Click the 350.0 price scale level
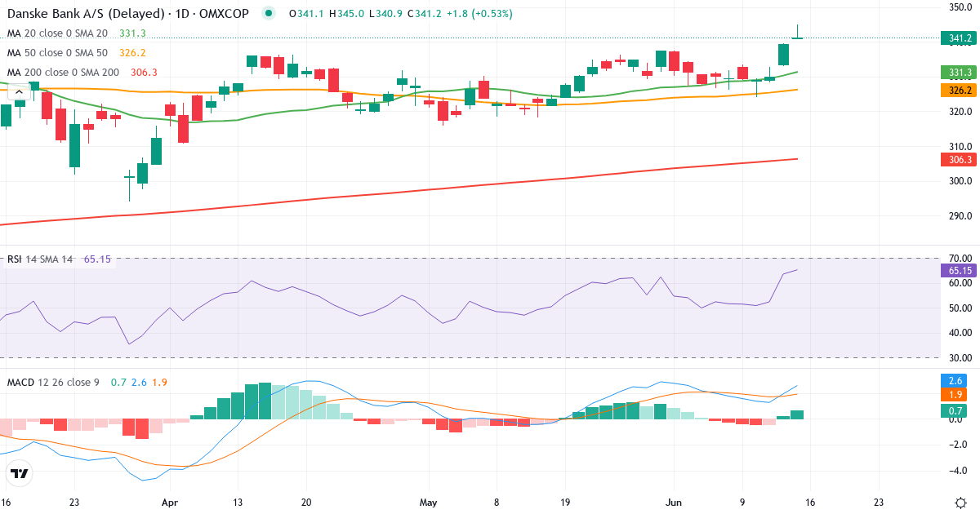This screenshot has width=980, height=514. (960, 7)
